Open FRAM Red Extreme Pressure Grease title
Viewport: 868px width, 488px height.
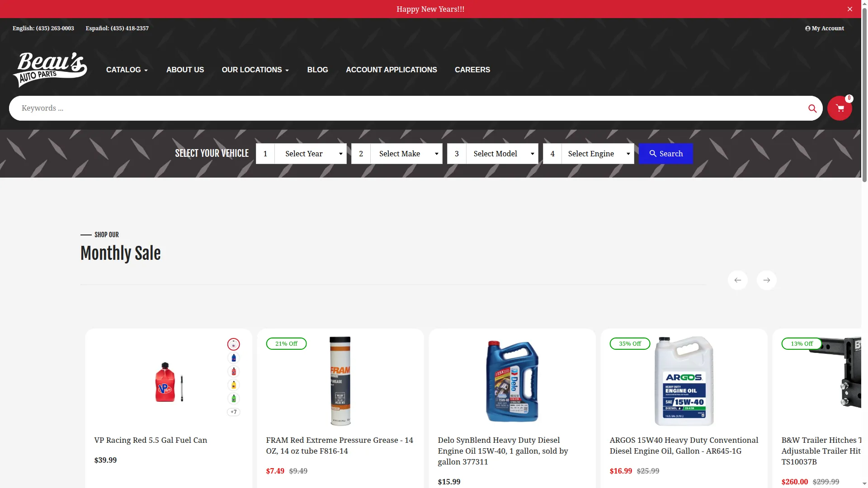[x=340, y=446]
